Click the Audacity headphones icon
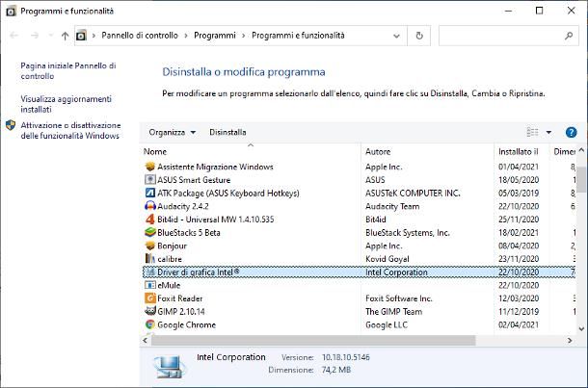The image size is (588, 388). point(150,206)
